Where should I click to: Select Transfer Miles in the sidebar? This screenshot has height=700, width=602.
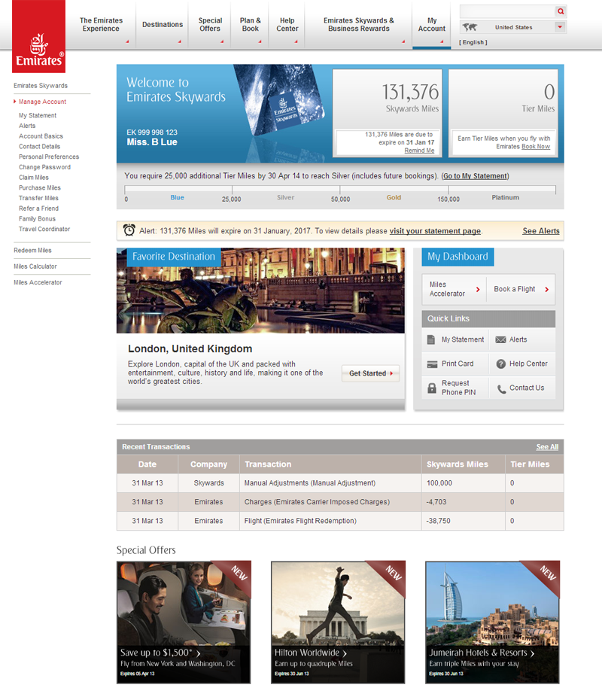(x=38, y=198)
